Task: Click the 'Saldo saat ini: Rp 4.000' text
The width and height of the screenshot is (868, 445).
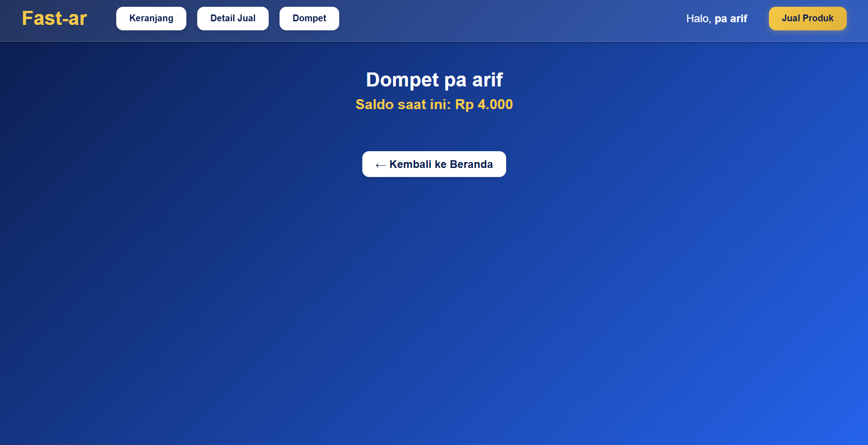Action: [x=434, y=105]
